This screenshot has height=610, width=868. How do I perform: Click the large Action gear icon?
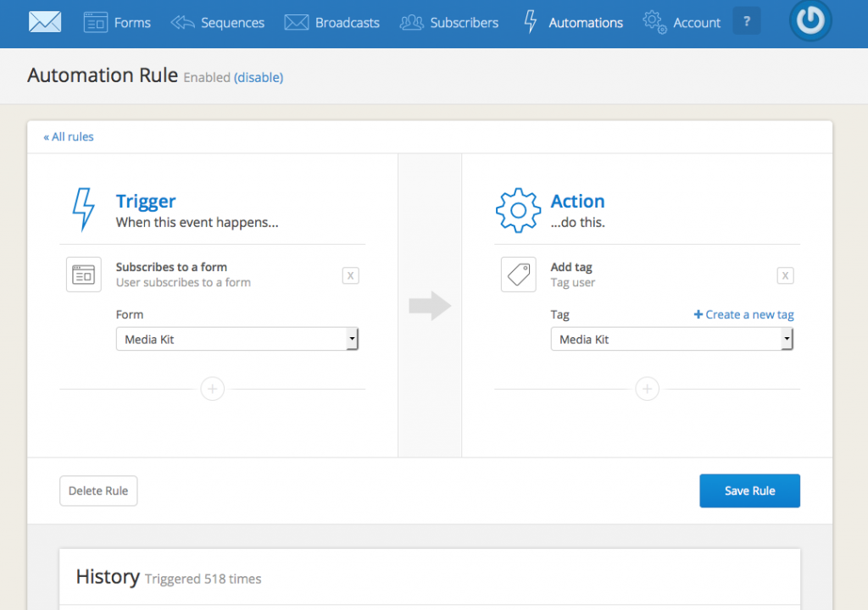(518, 210)
